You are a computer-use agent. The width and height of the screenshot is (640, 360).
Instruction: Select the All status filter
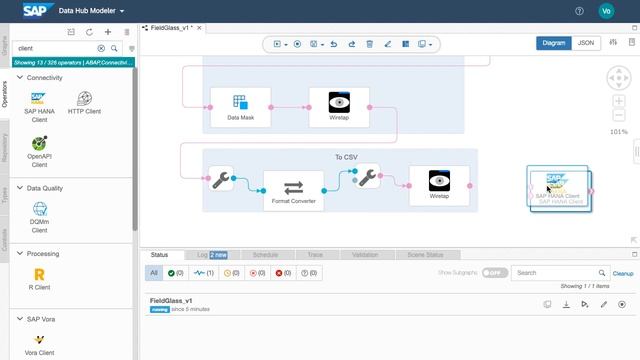tap(154, 273)
